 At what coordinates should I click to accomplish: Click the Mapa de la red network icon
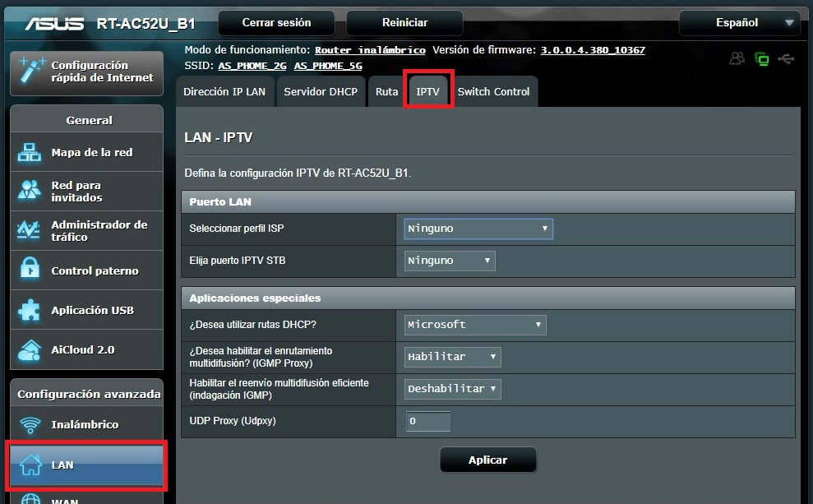click(x=29, y=152)
